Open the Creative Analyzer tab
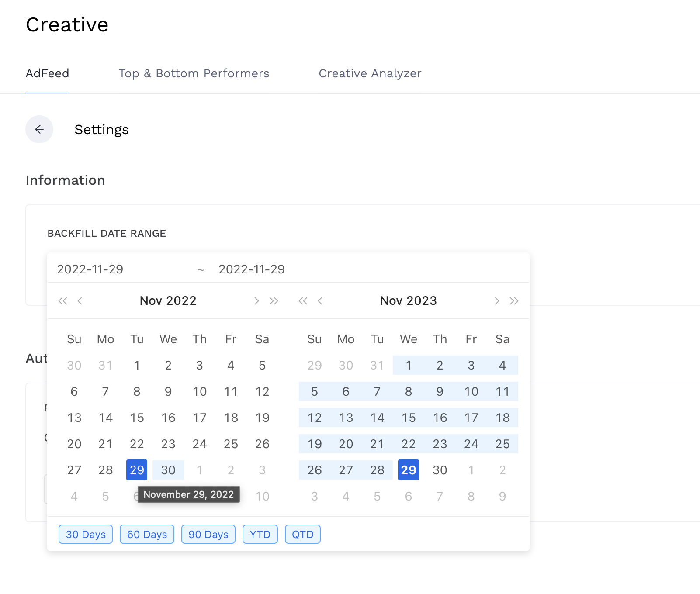Image resolution: width=700 pixels, height=594 pixels. [370, 73]
